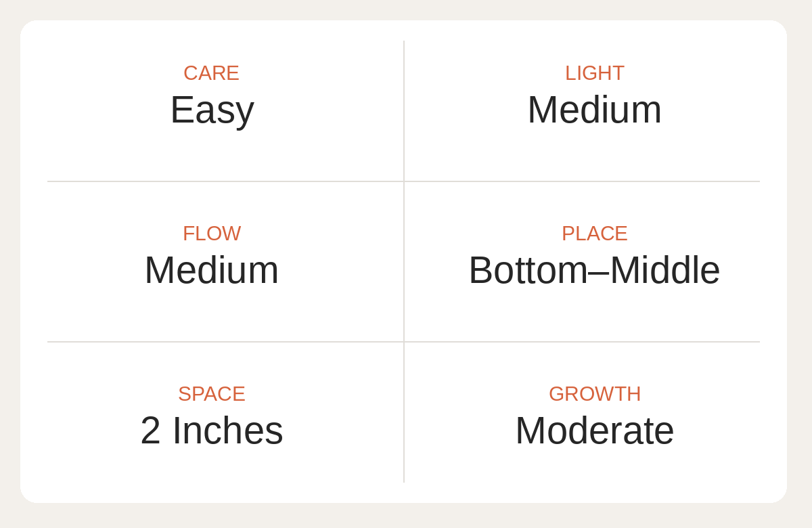The image size is (812, 528).
Task: Click the number 2 in spacing
Action: (x=150, y=431)
